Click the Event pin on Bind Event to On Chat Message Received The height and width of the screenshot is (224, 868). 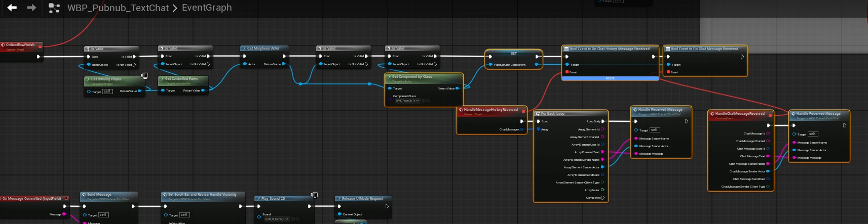[668, 72]
